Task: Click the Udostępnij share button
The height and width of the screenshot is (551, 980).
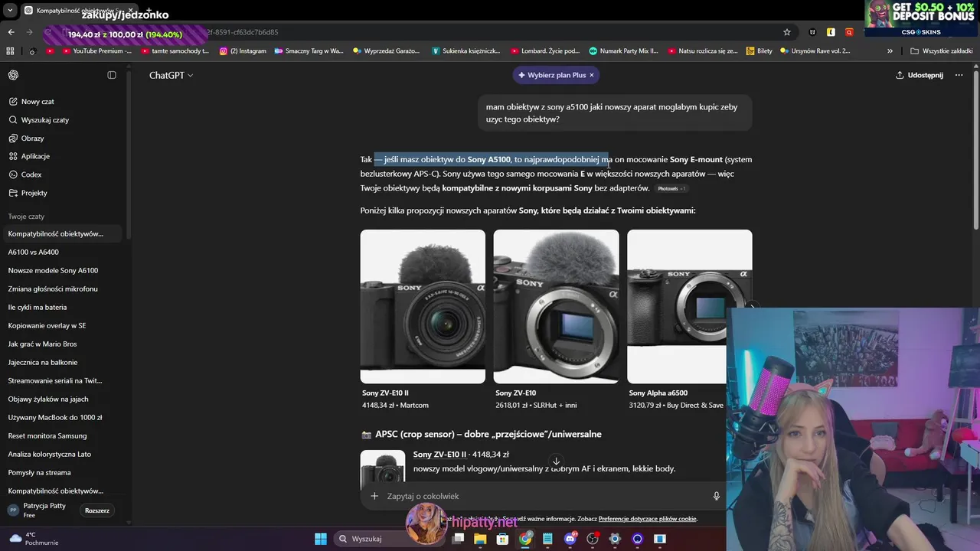Action: point(920,75)
